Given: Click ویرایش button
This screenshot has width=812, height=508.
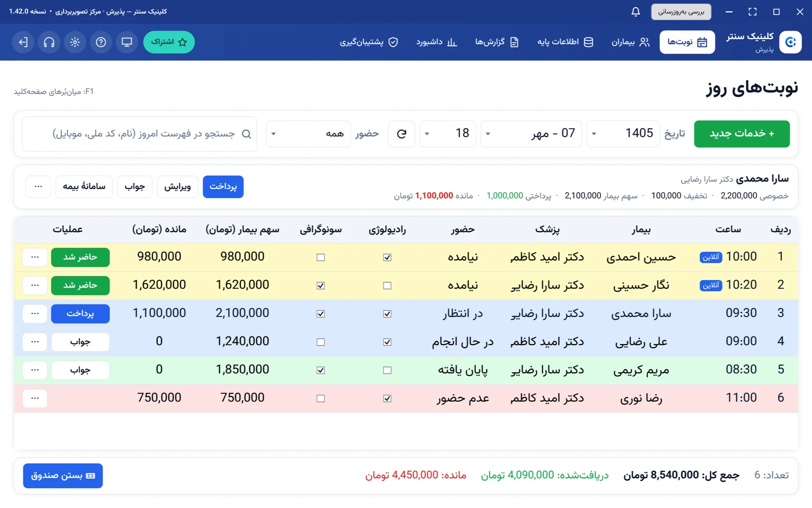Looking at the screenshot, I should coord(177,186).
